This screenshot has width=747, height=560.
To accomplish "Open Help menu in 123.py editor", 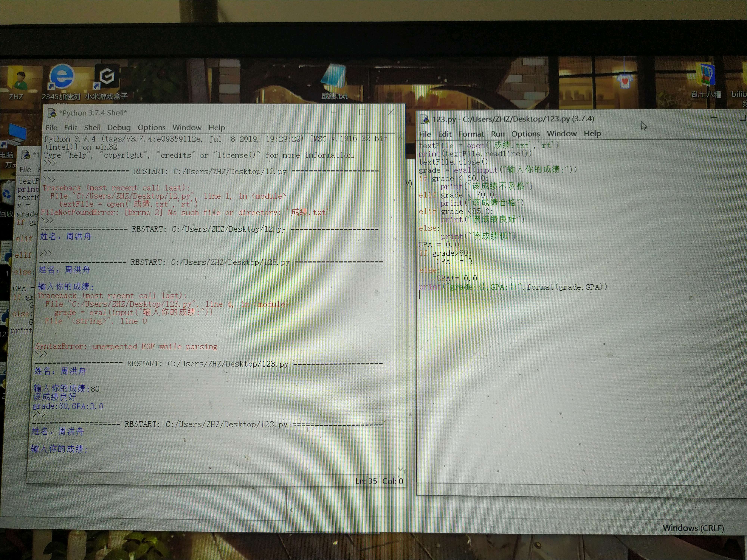I will (592, 133).
